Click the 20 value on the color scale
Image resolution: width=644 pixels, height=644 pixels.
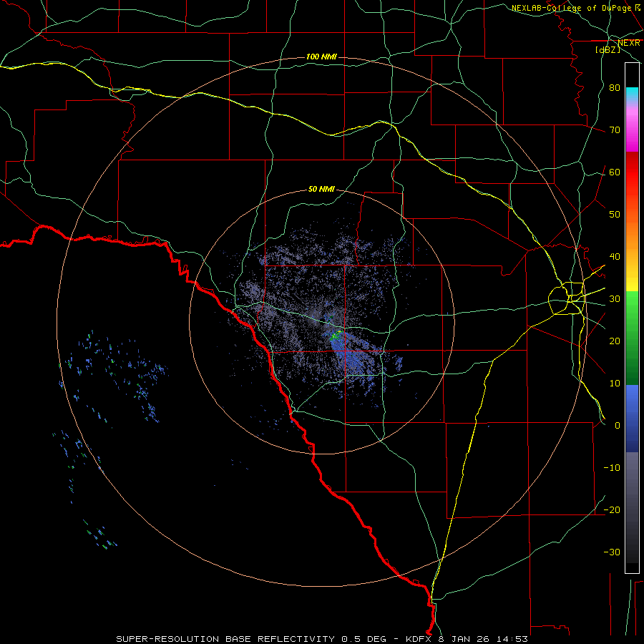click(x=615, y=341)
